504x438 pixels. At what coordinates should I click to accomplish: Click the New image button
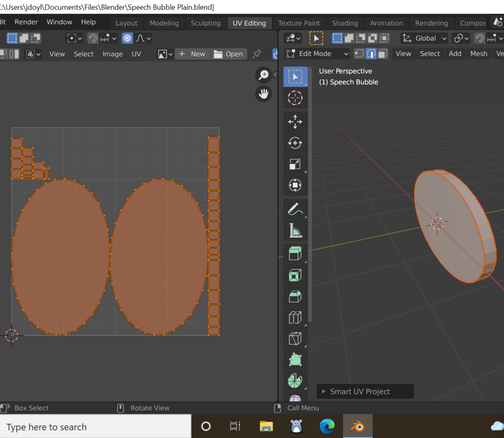(x=192, y=54)
